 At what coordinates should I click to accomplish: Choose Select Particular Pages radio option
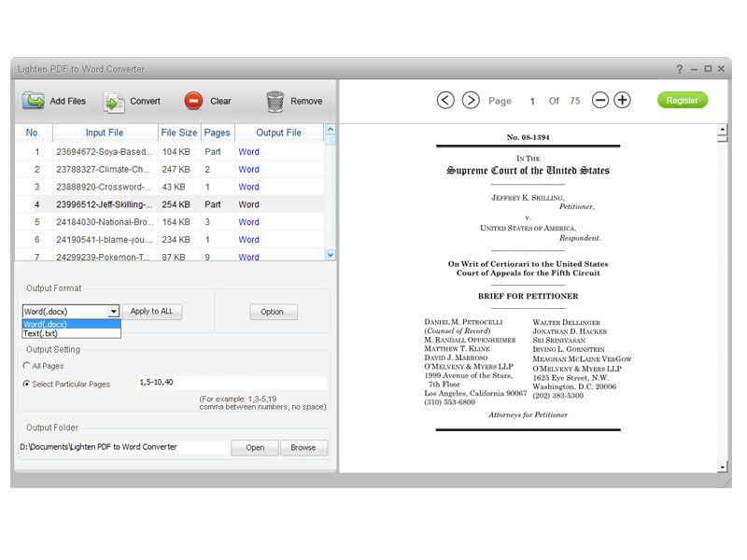coord(26,384)
